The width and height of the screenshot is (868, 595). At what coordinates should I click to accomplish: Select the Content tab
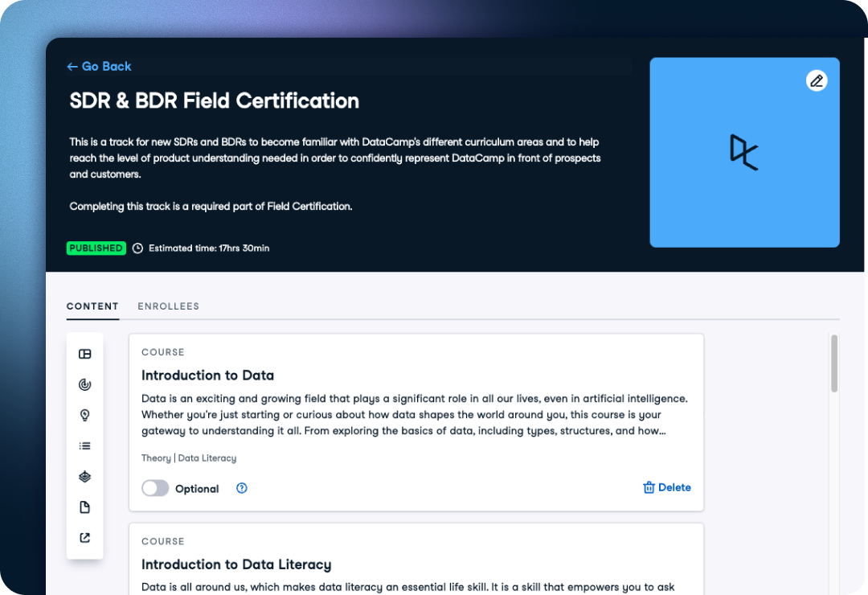point(92,306)
